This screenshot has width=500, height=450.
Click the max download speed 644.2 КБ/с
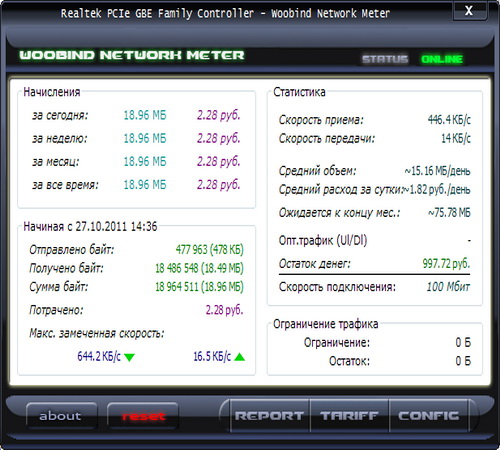[99, 356]
